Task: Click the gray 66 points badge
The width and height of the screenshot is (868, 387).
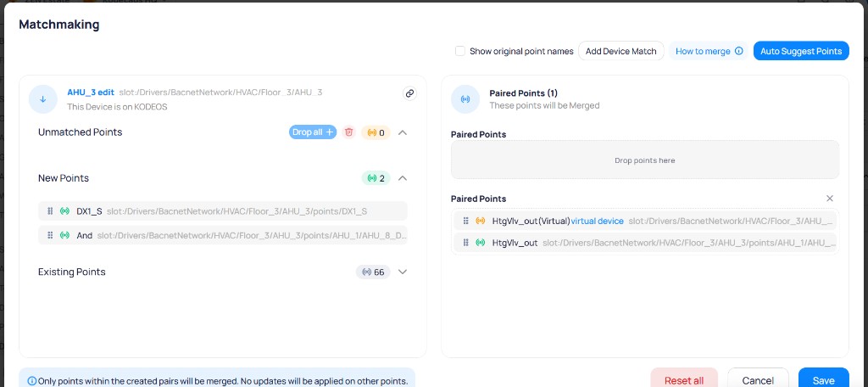Action: click(373, 272)
